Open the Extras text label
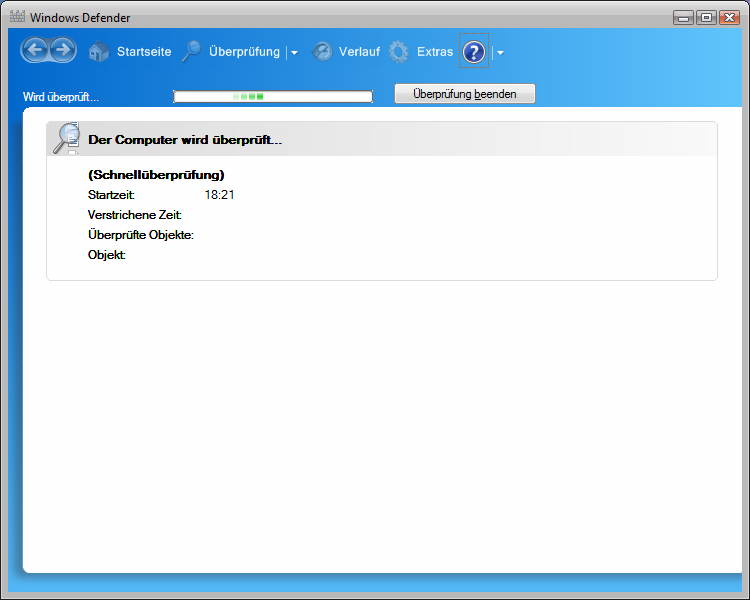 point(435,52)
